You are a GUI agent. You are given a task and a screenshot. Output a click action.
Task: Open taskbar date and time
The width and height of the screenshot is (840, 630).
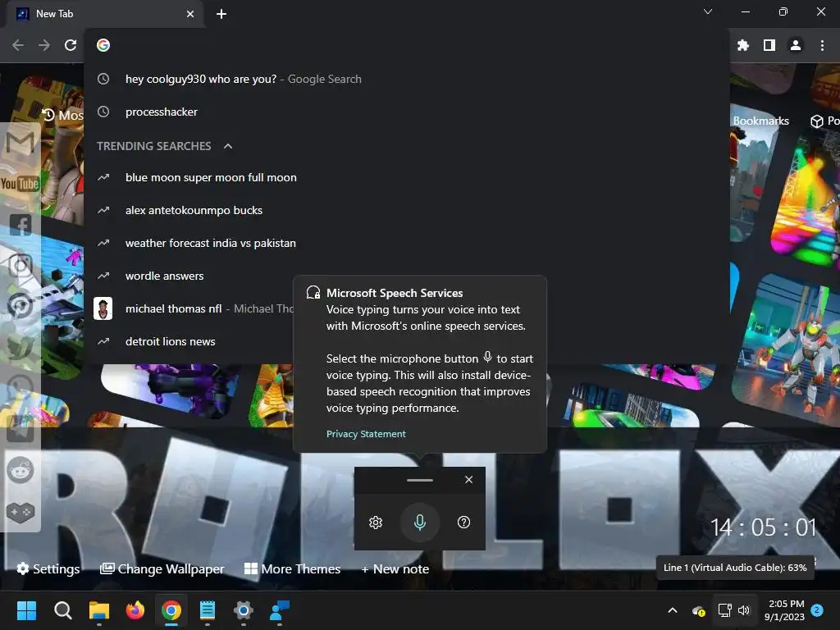pos(785,610)
